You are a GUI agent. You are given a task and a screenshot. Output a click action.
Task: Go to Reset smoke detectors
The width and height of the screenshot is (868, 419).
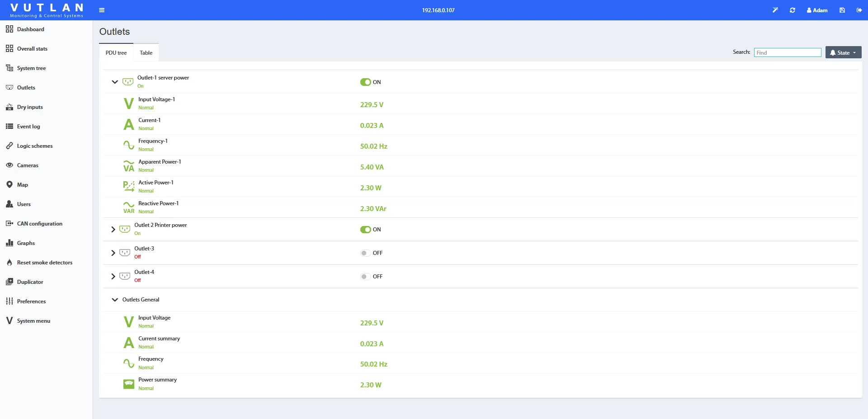click(44, 263)
